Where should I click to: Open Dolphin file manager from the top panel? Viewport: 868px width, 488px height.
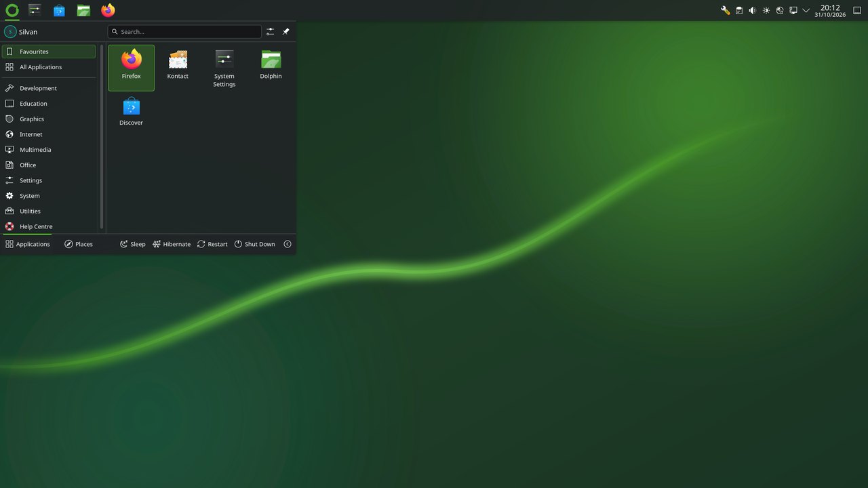[x=83, y=10]
